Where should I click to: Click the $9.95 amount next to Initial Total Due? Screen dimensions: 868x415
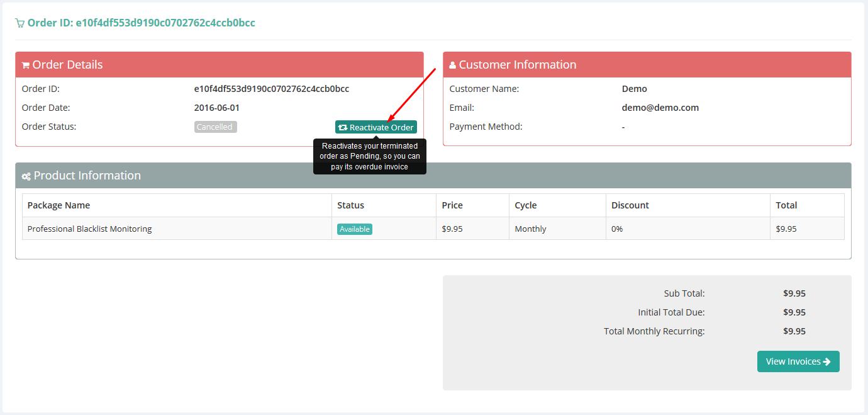tap(794, 312)
